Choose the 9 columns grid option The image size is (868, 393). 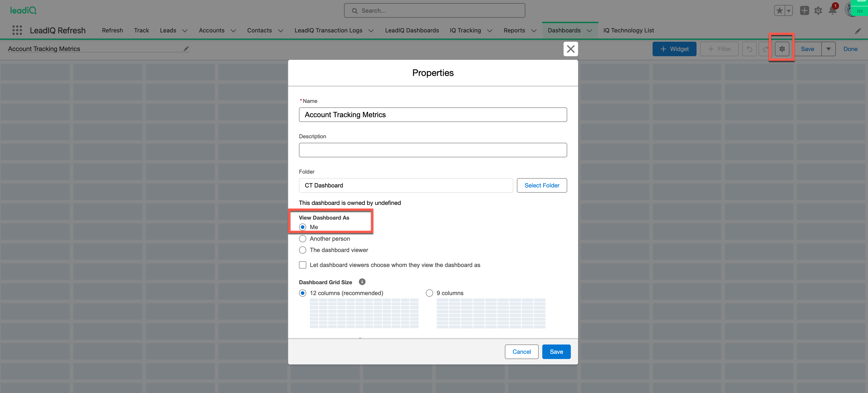pos(429,293)
